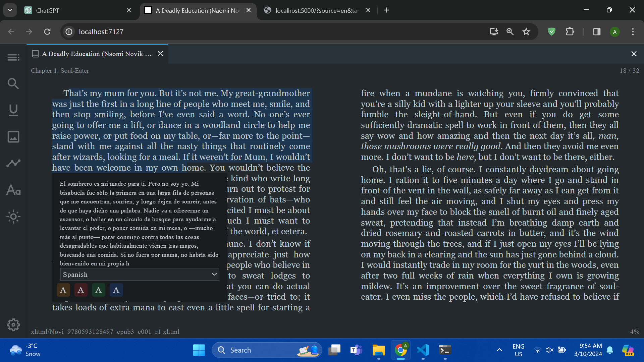The width and height of the screenshot is (644, 362).
Task: Open the underline annotations icon
Action: tap(13, 110)
